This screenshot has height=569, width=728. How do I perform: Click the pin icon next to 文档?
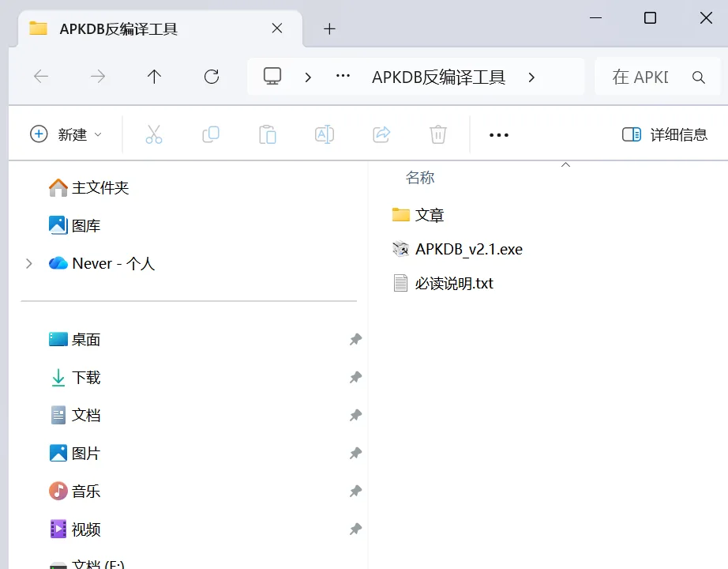(x=355, y=415)
